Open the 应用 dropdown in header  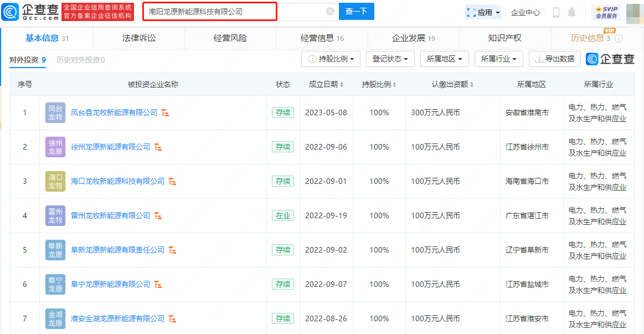[483, 12]
